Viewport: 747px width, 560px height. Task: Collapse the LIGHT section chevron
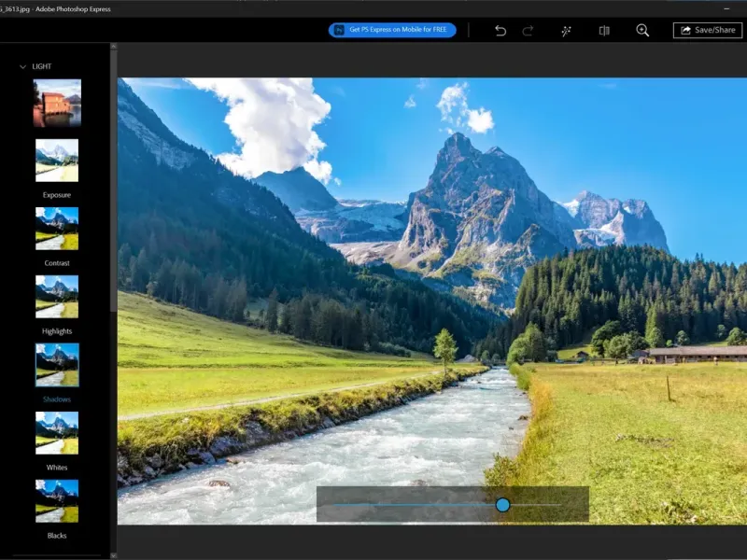coord(22,66)
